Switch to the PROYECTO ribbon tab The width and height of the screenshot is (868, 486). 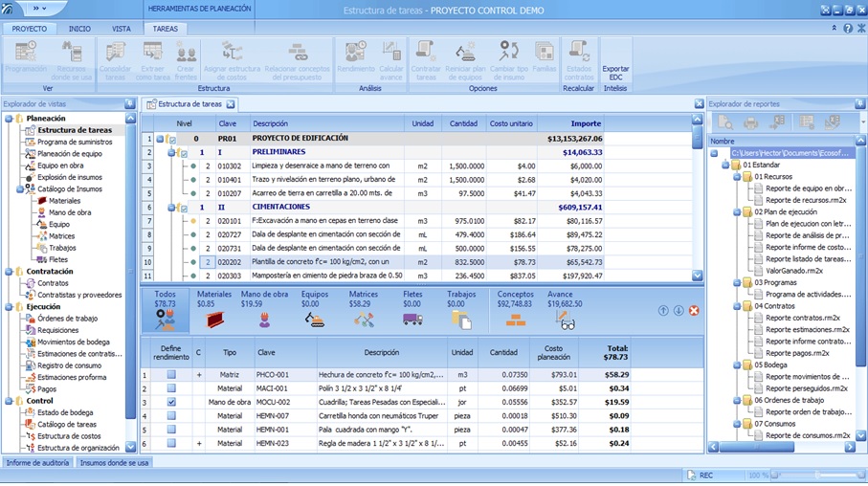pos(29,29)
